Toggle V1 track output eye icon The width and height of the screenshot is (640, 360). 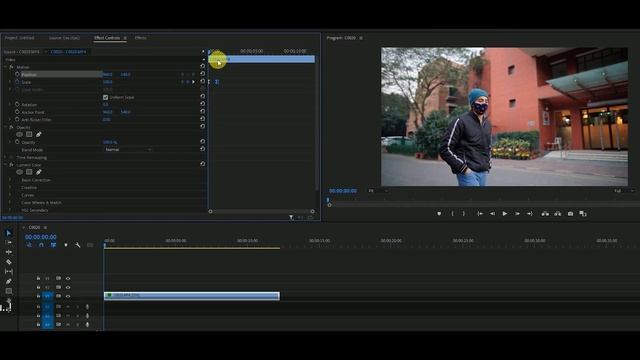coord(68,296)
